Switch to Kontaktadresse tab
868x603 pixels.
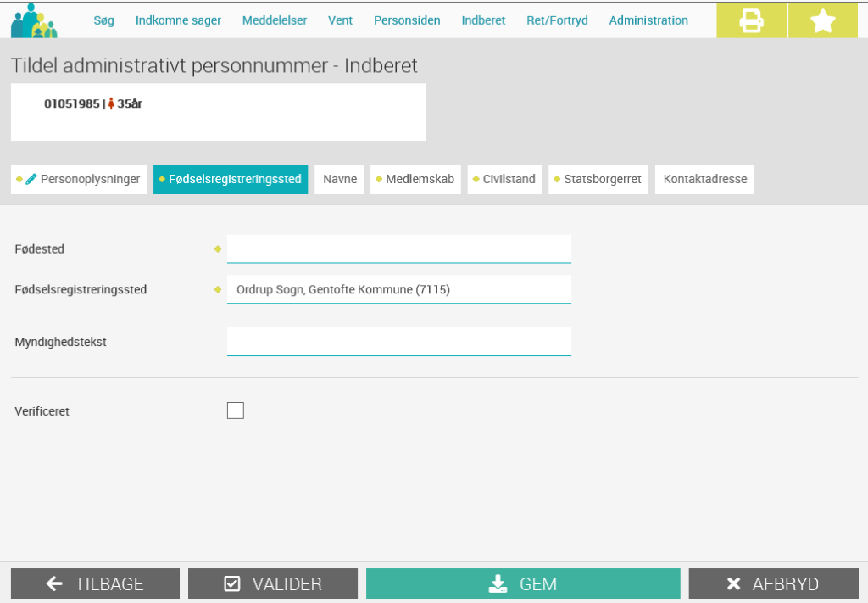704,179
